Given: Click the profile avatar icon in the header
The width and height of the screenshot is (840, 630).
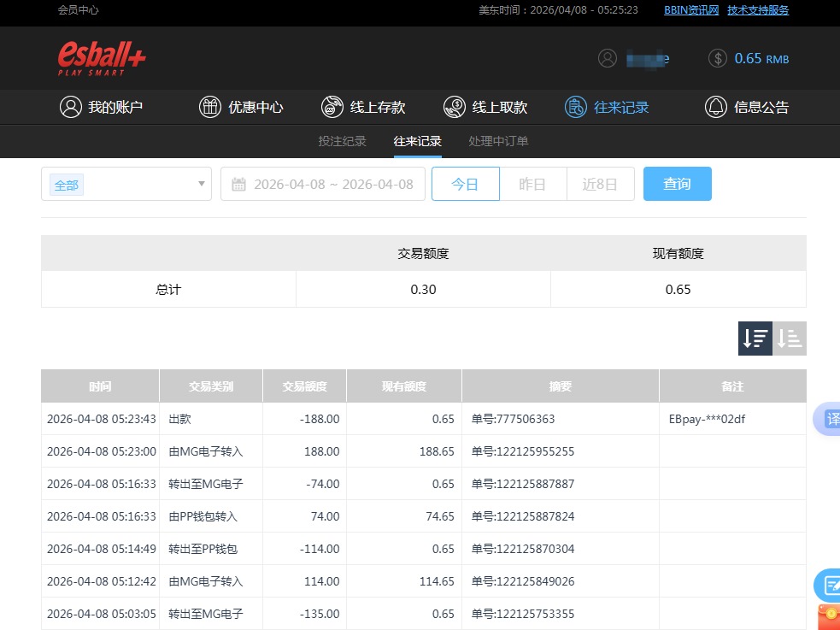Looking at the screenshot, I should 608,58.
